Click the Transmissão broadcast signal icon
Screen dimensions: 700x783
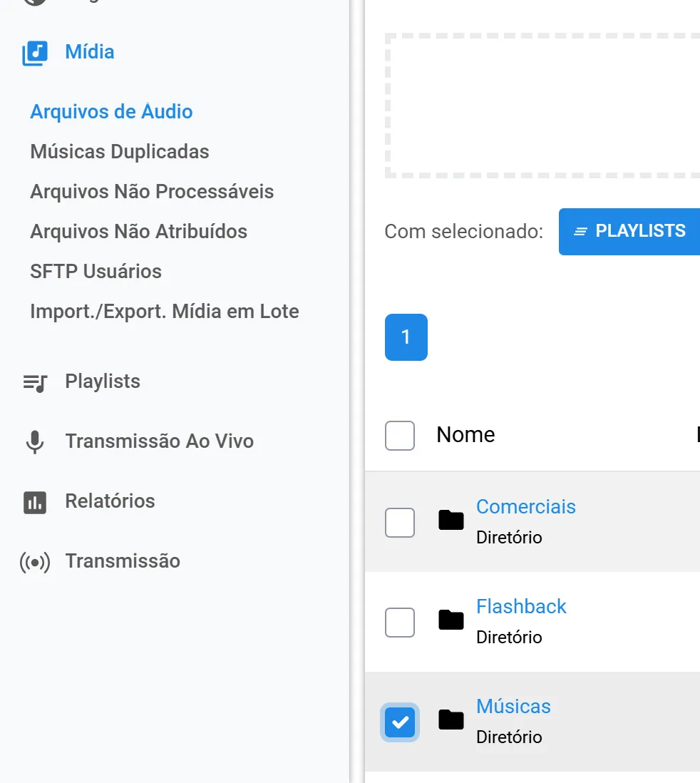[35, 562]
